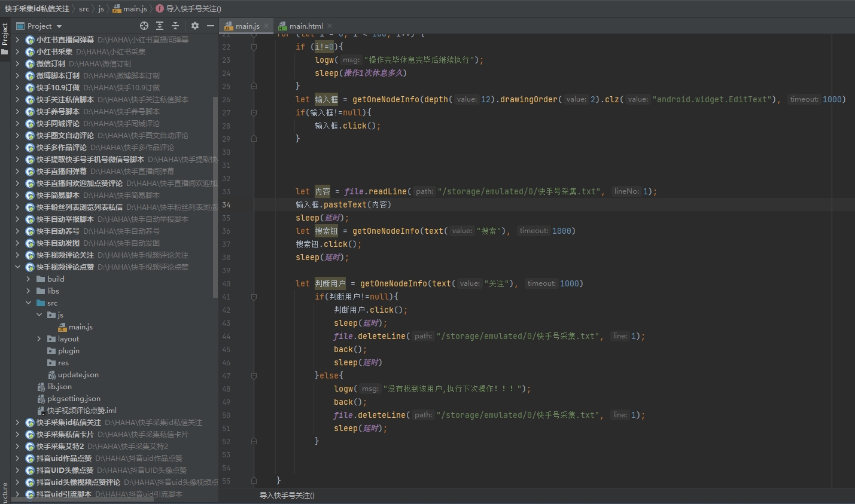Click the Project panel vertical scrollbar
The width and height of the screenshot is (855, 504).
pos(215,196)
